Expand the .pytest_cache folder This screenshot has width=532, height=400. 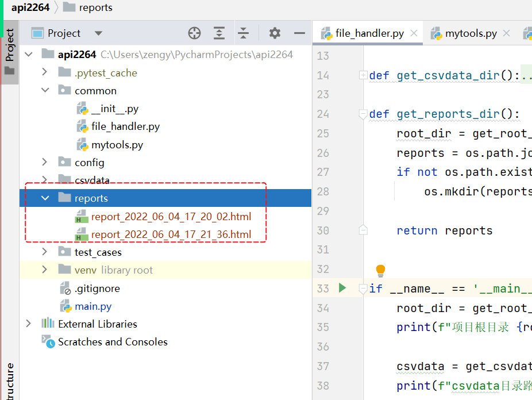[x=44, y=72]
